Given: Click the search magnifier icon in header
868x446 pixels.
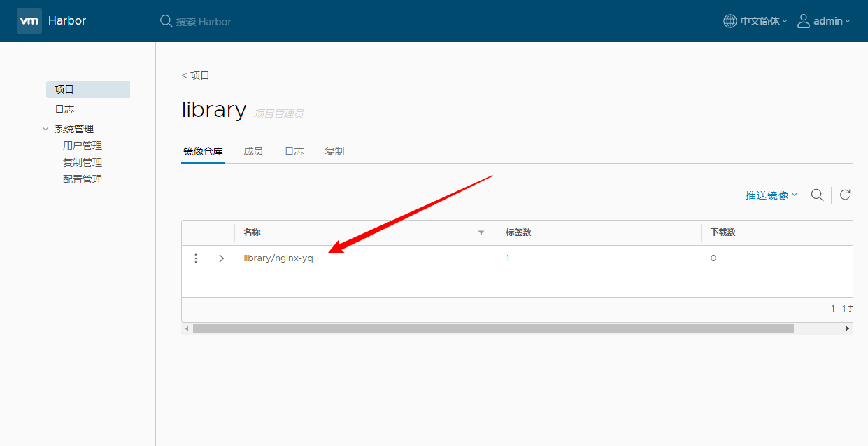Looking at the screenshot, I should (x=166, y=21).
